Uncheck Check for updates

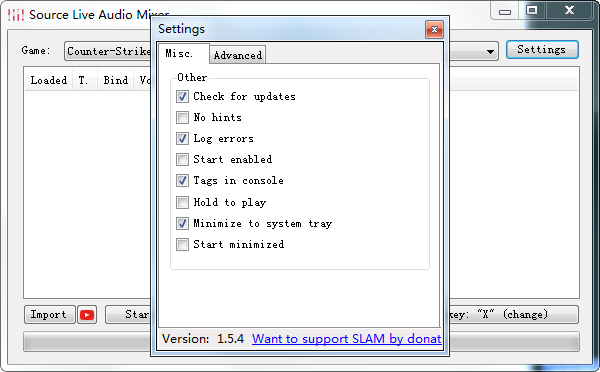[182, 96]
